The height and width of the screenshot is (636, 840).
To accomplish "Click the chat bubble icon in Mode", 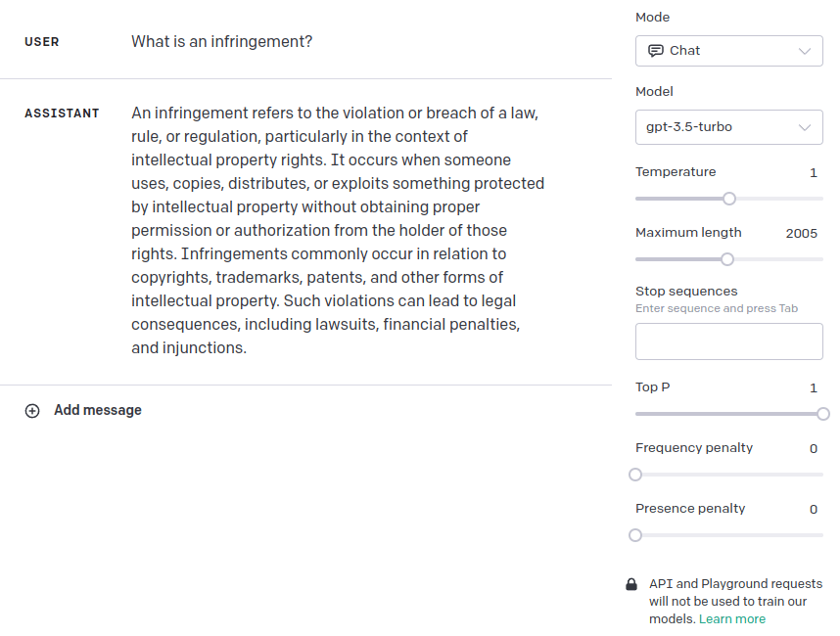I will coord(656,51).
